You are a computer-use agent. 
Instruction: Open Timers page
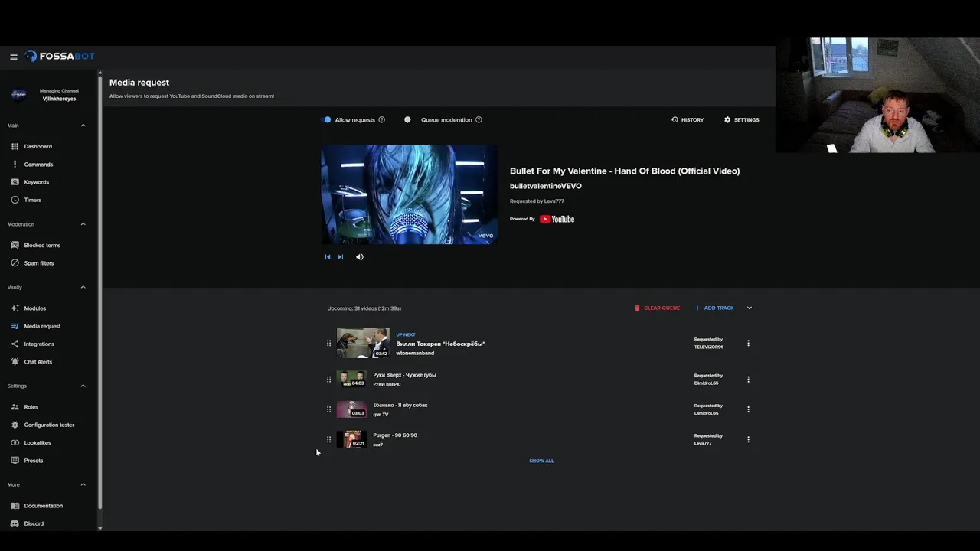(x=33, y=200)
